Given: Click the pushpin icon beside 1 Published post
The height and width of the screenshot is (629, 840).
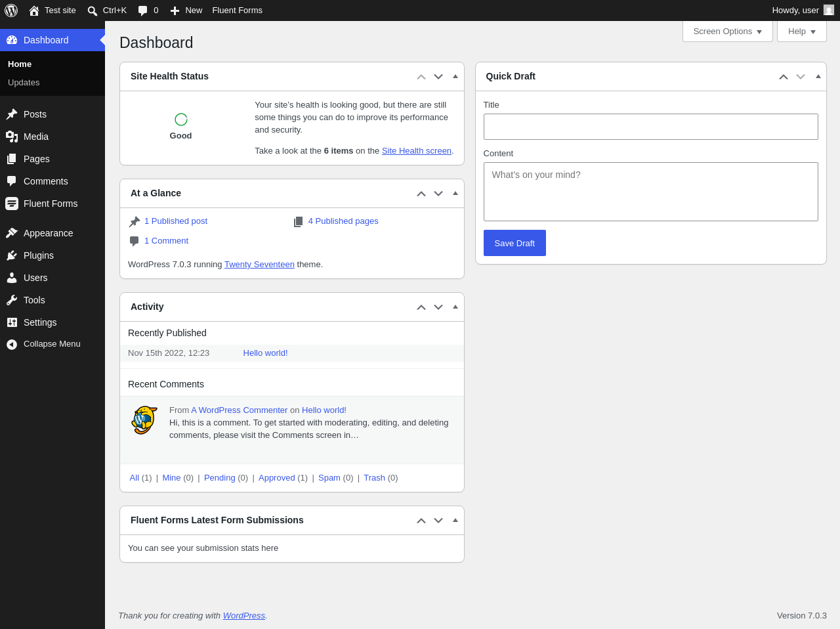Looking at the screenshot, I should 135,222.
